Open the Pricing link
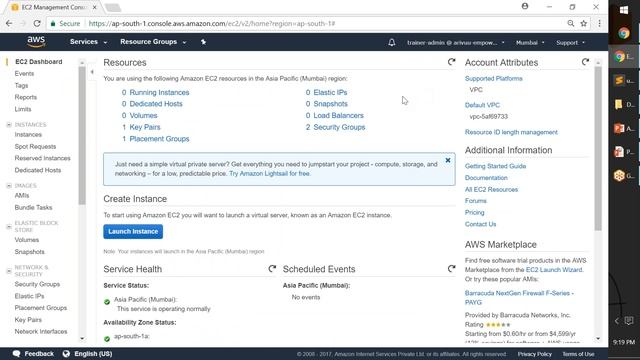The image size is (640, 360). 474,212
